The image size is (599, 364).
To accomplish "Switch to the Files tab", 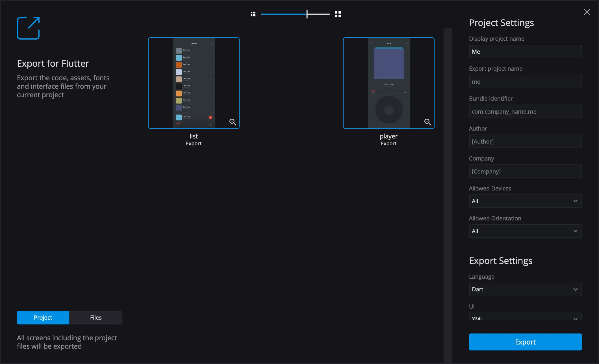I will coord(96,318).
